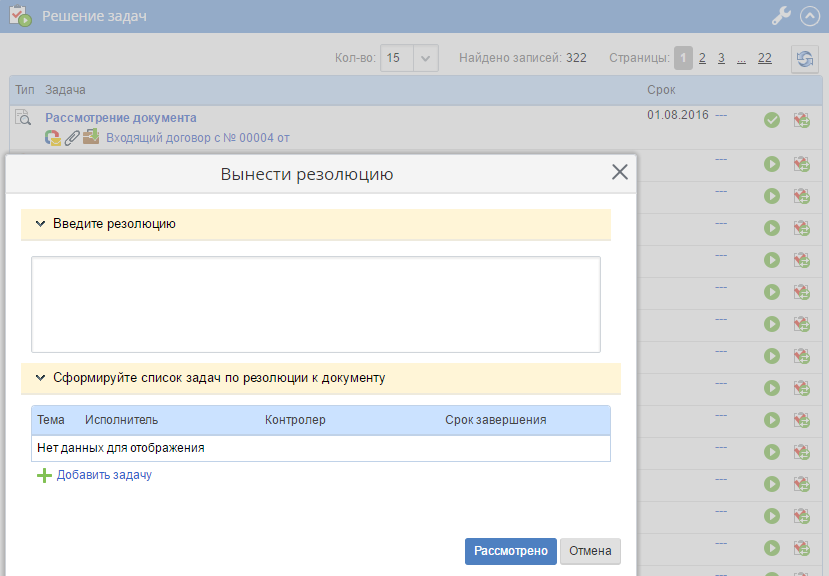This screenshot has height=576, width=829.
Task: Click the green checkmark icon in first task row
Action: click(771, 120)
